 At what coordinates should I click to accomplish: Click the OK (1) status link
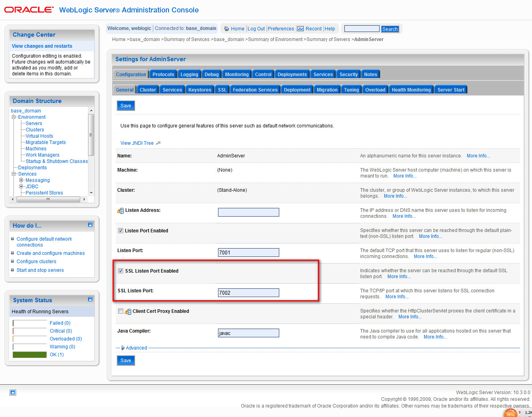[56, 355]
